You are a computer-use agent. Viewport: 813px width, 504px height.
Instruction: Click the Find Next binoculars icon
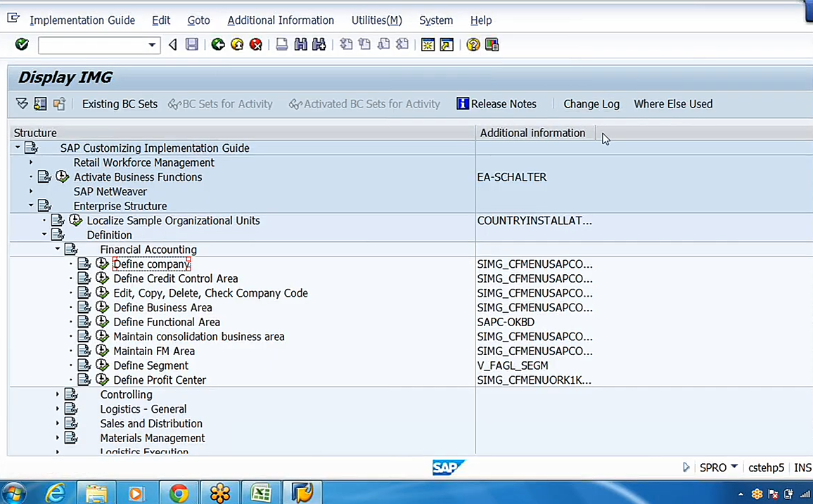(319, 44)
